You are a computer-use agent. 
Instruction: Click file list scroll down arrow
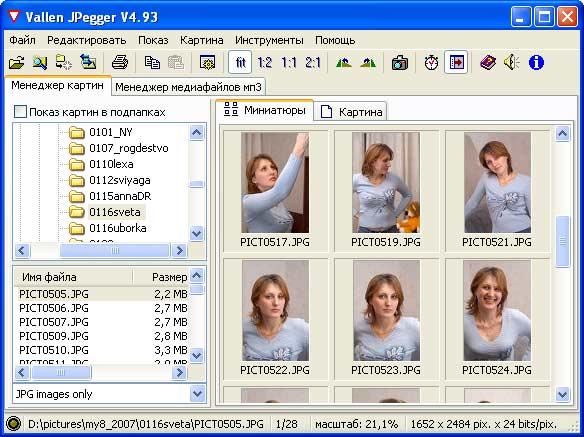click(x=197, y=355)
